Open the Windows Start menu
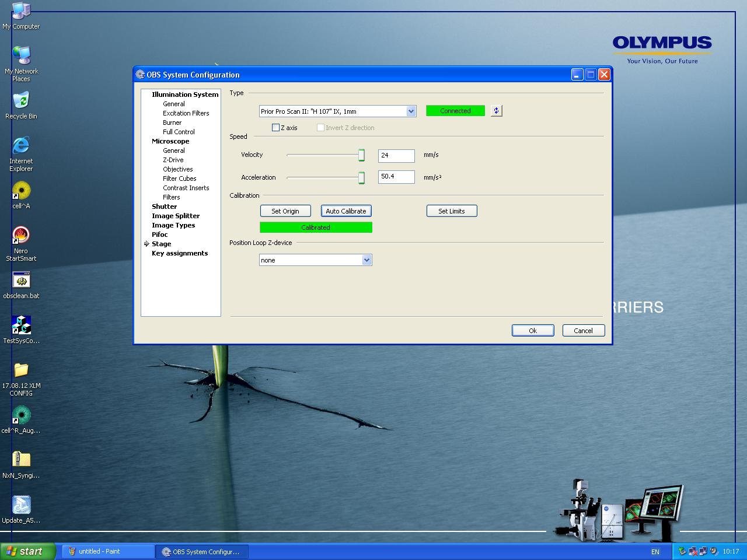 [26, 551]
